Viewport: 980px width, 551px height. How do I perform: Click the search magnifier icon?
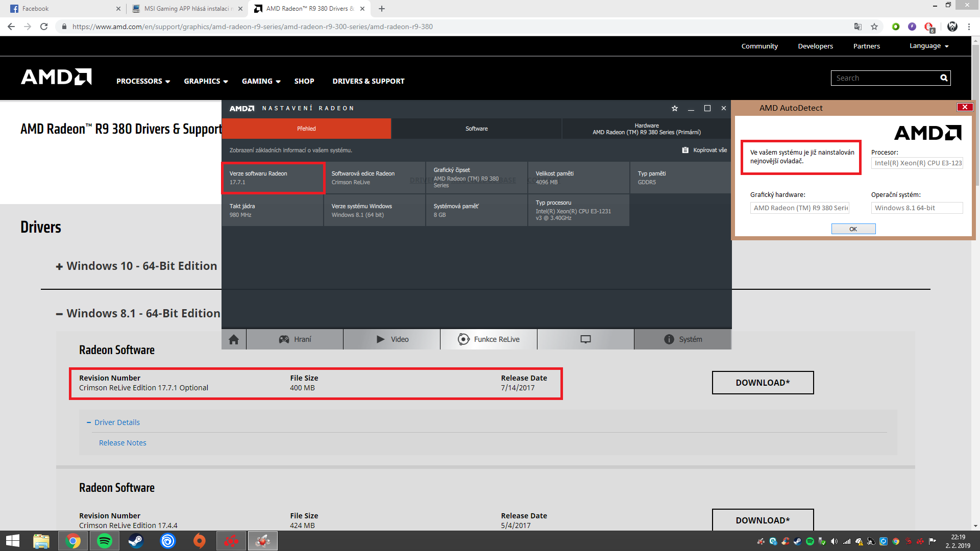click(x=944, y=78)
